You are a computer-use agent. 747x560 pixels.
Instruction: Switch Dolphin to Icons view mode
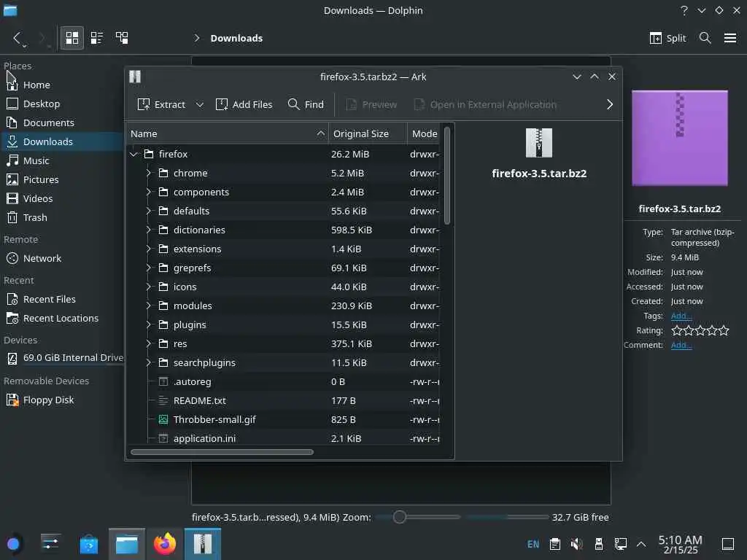pos(72,38)
